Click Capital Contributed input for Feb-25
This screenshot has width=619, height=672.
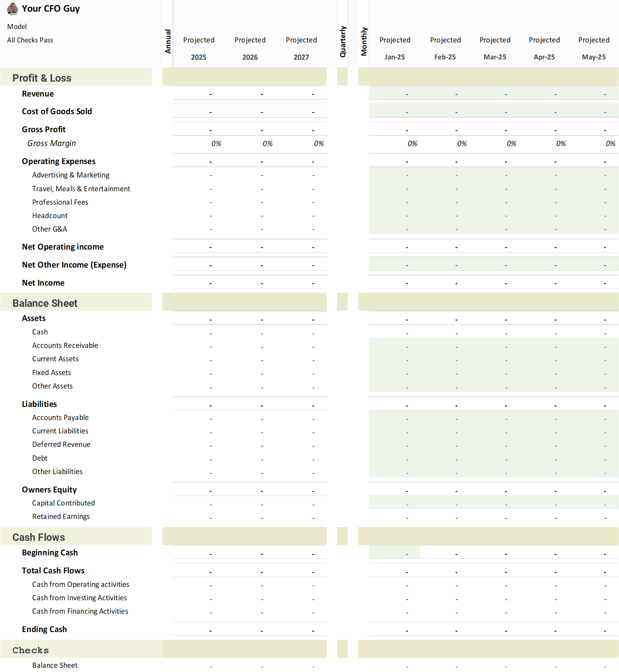tap(445, 503)
